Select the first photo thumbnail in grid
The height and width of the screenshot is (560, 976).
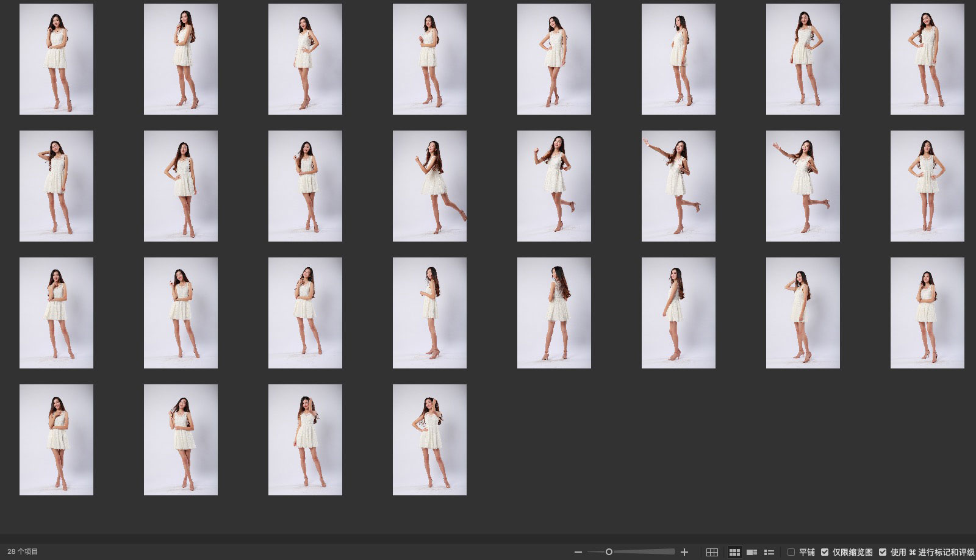coord(56,59)
